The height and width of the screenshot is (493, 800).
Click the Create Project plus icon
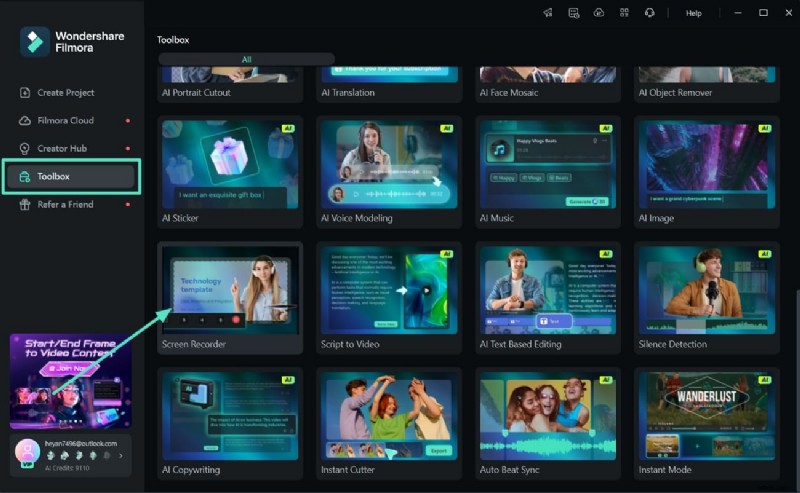click(x=25, y=92)
